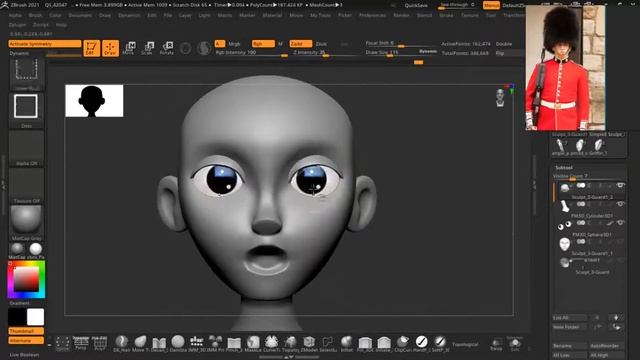Click the All Low button

tap(569, 355)
